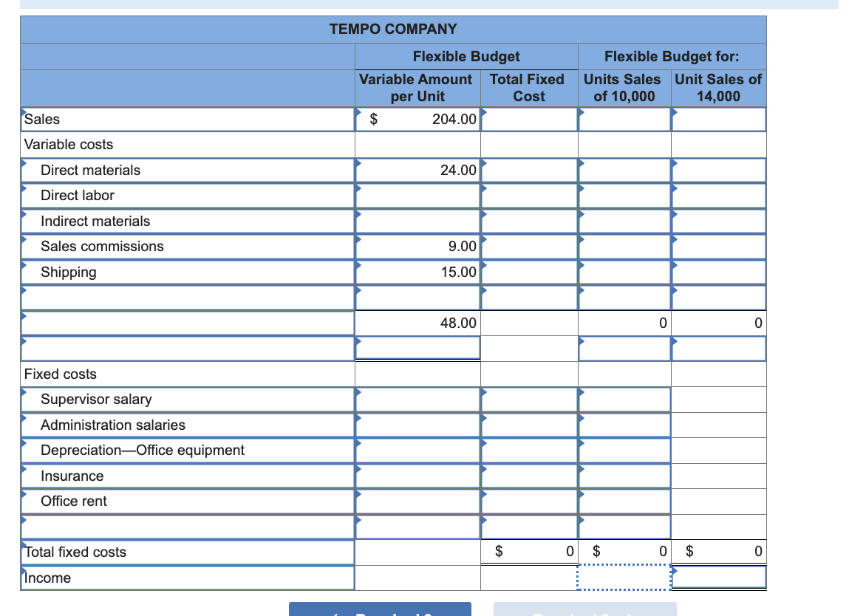Click Total fixed costs value under Total Fixed Cost

click(x=529, y=552)
